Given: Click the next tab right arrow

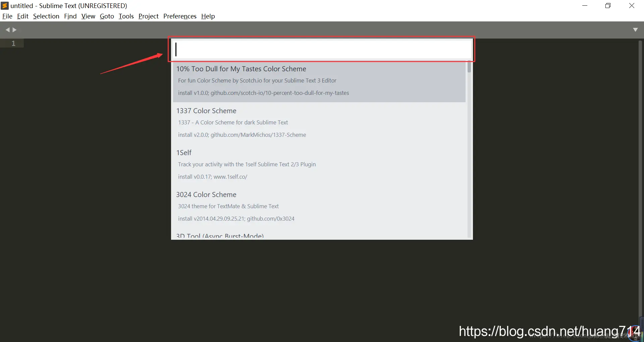Looking at the screenshot, I should click(x=14, y=30).
